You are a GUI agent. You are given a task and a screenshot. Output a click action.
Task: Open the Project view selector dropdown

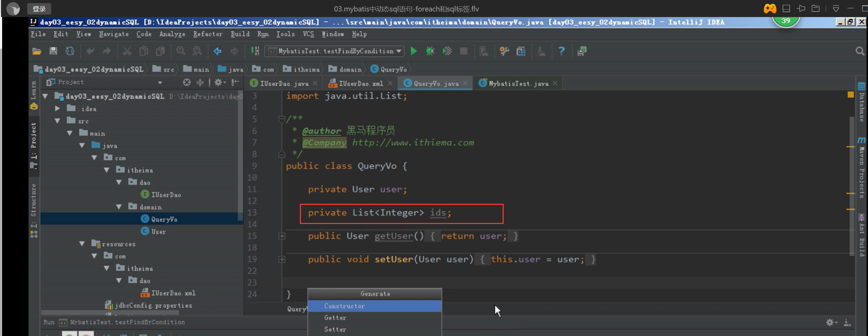[x=160, y=82]
